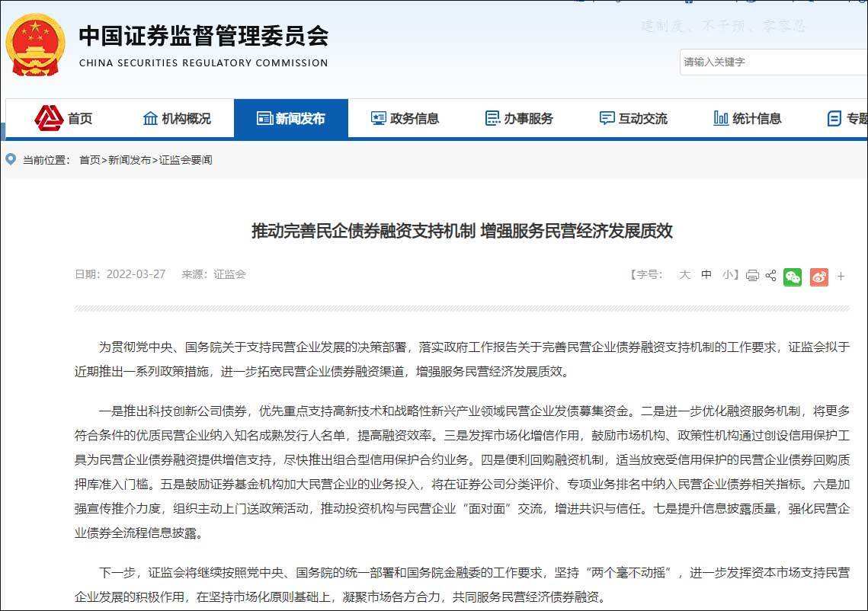Open the 互动交流 menu tab
The image size is (868, 611).
[x=633, y=118]
